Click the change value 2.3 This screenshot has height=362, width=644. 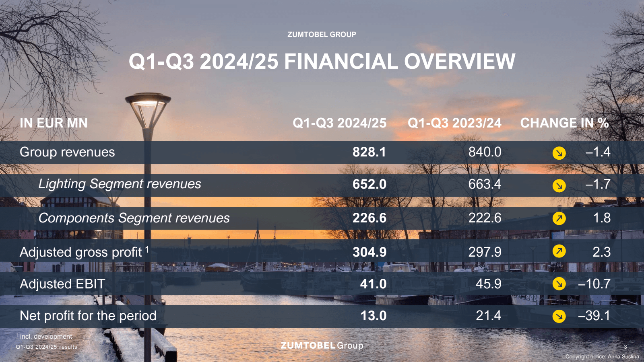point(602,252)
